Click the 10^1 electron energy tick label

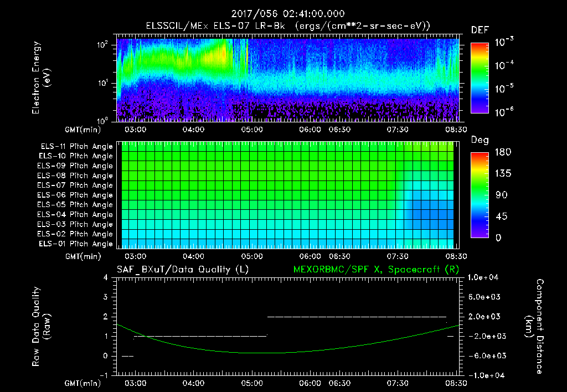coord(102,83)
